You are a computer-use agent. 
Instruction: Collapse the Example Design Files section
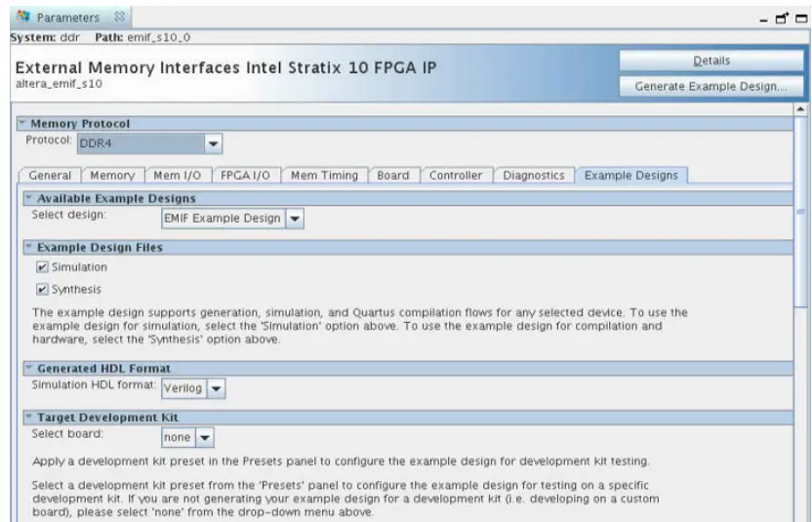coord(29,247)
